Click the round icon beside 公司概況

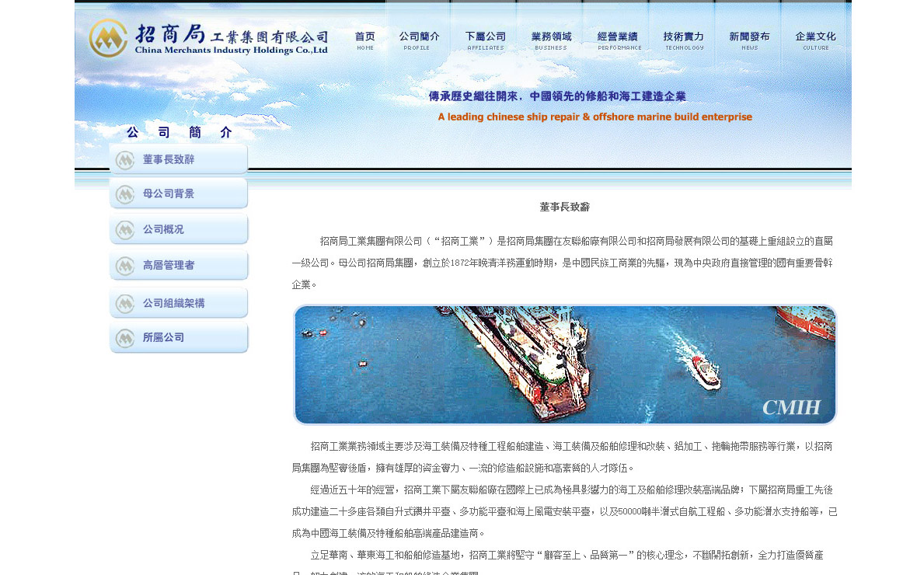pos(125,230)
